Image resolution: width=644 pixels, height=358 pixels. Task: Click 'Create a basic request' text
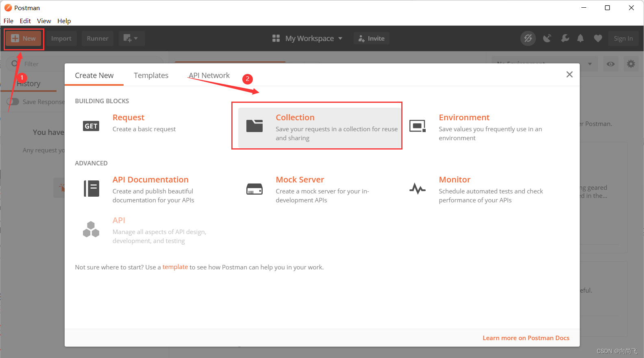click(144, 129)
